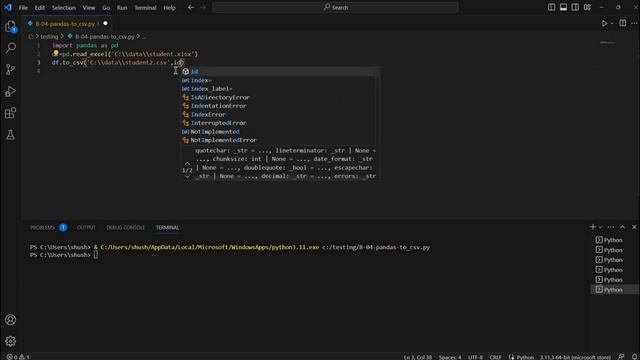
Task: Show previous signature with up chevron
Action: 187,164
